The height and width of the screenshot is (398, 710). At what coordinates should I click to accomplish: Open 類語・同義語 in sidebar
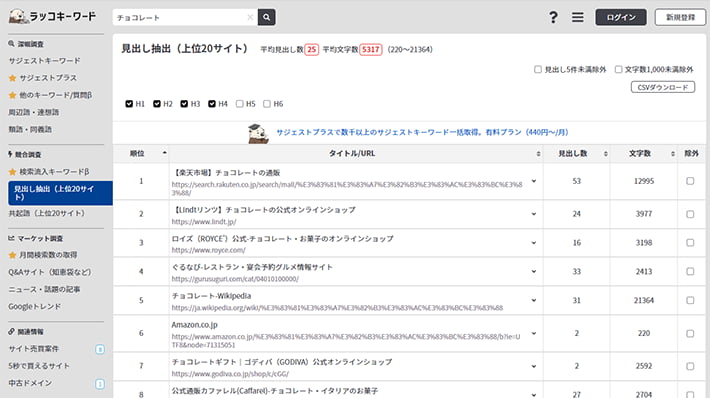[30, 129]
